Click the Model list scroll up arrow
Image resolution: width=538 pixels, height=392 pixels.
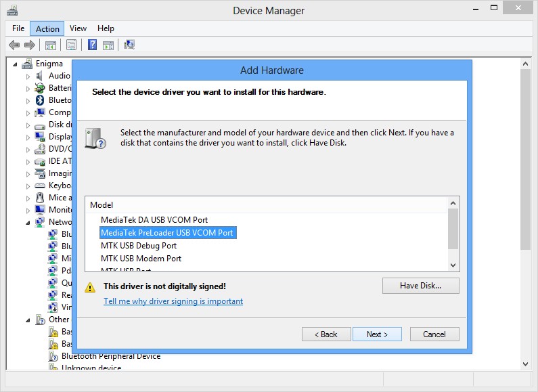point(453,203)
